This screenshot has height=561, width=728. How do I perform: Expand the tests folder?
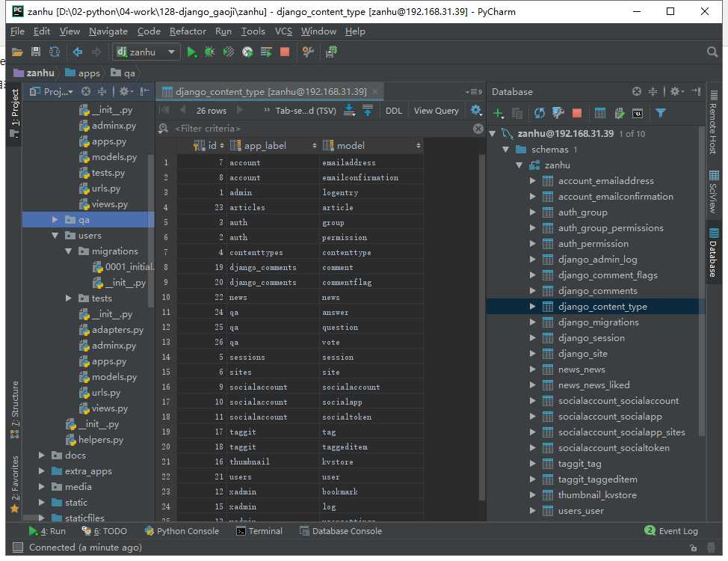[x=68, y=298]
